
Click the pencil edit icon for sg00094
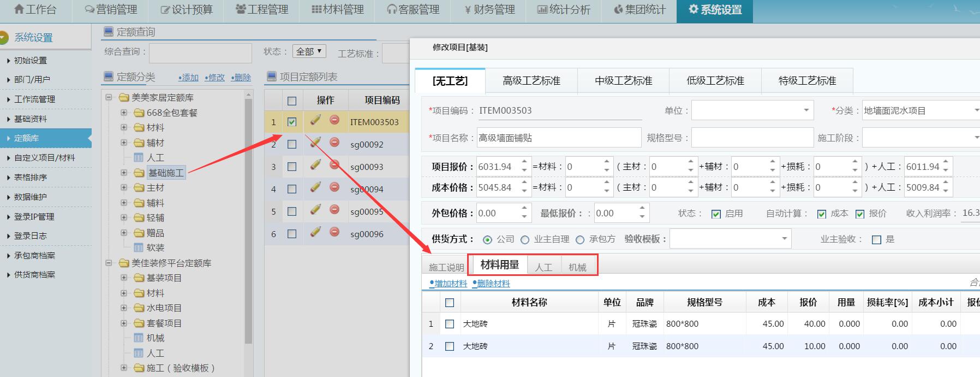315,187
